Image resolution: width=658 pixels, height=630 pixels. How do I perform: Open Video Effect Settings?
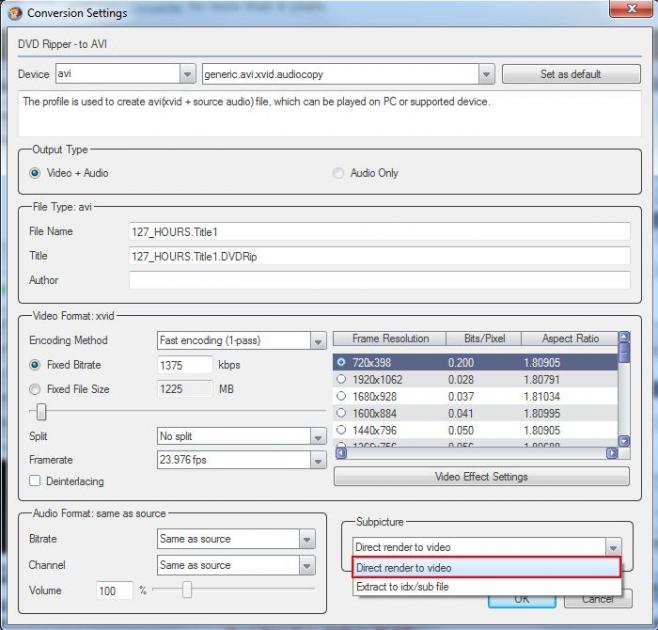coord(481,476)
